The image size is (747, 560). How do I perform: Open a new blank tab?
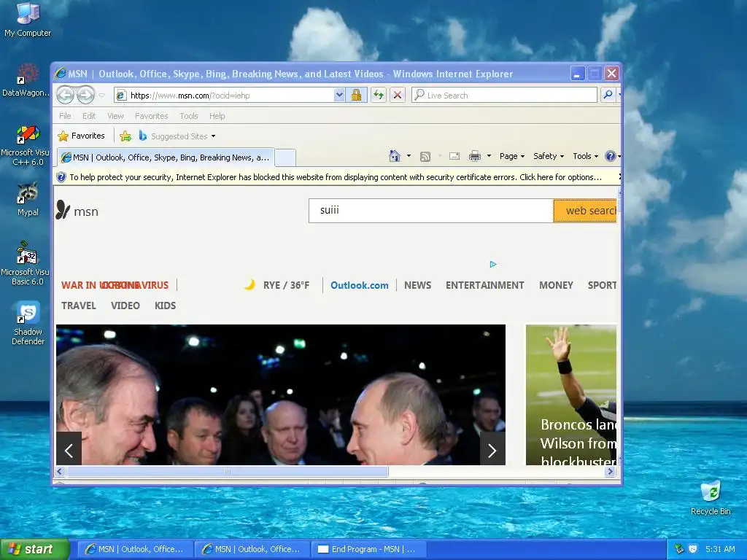pyautogui.click(x=285, y=157)
